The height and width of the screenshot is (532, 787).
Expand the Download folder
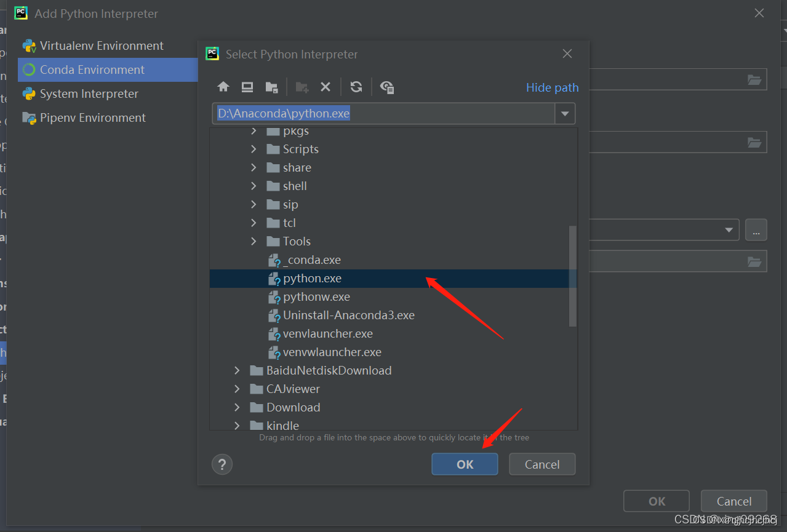pyautogui.click(x=237, y=407)
